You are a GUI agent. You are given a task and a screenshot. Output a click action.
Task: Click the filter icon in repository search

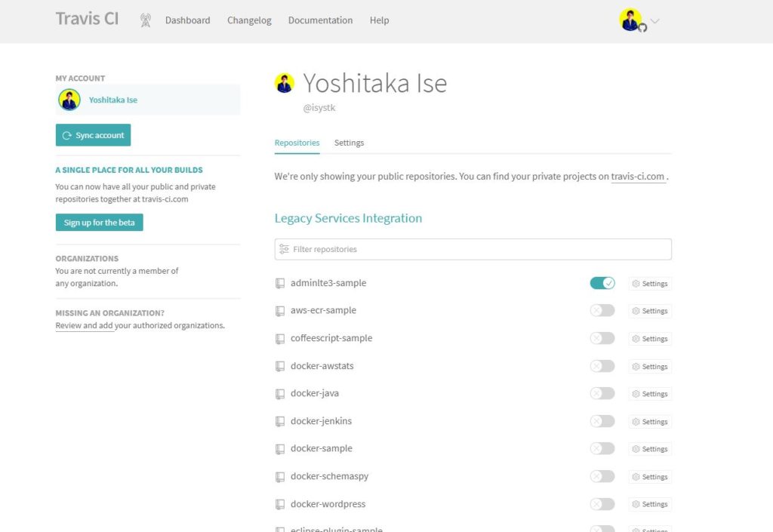click(x=284, y=249)
